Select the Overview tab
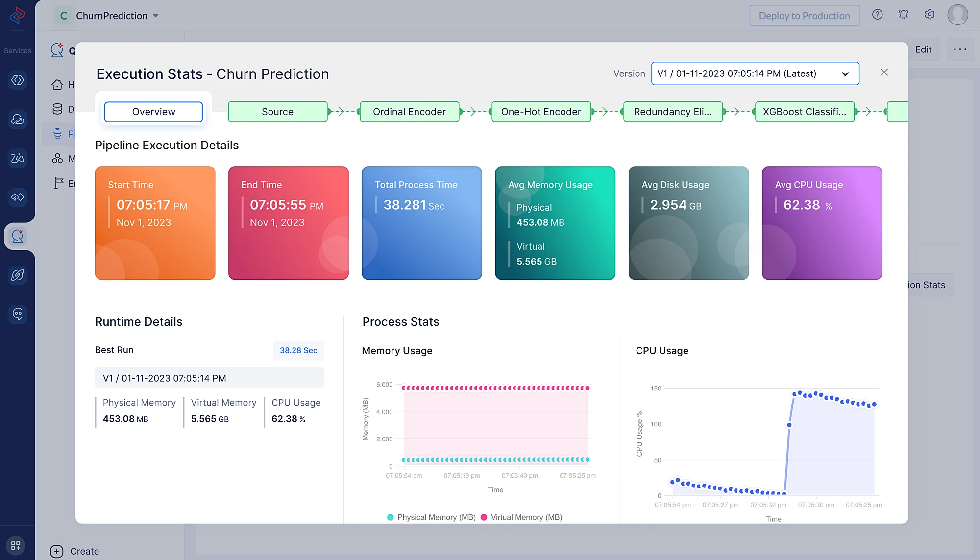The height and width of the screenshot is (560, 980). click(153, 112)
